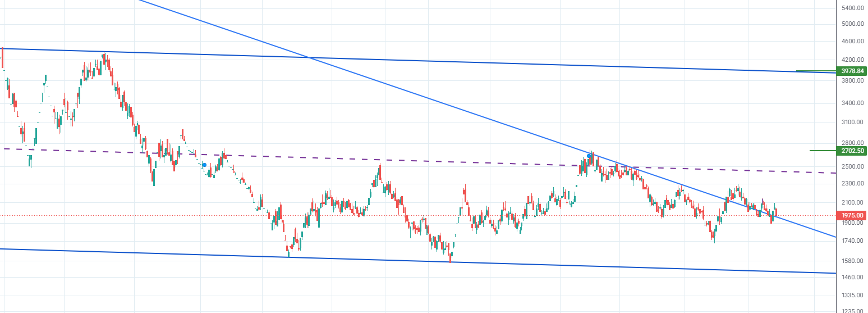Click the 4200.00 price axis label
868x313 pixels.
pyautogui.click(x=852, y=60)
